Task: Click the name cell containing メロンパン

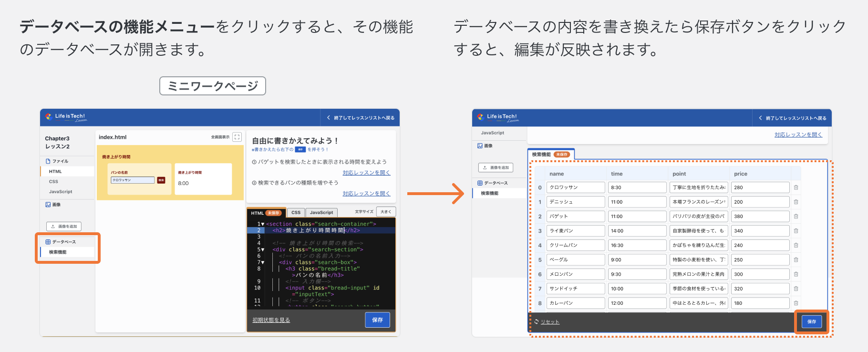Action: tap(576, 274)
